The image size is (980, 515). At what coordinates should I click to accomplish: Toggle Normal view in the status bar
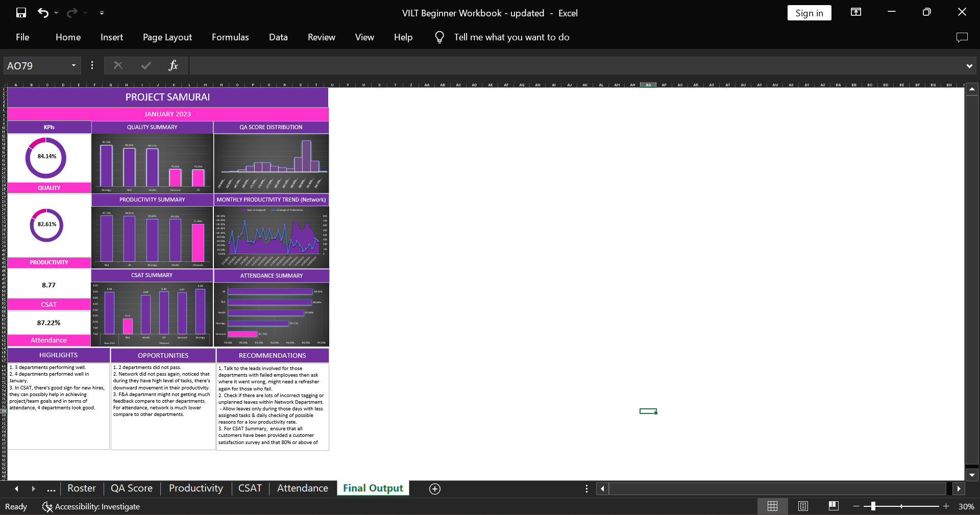(x=772, y=506)
